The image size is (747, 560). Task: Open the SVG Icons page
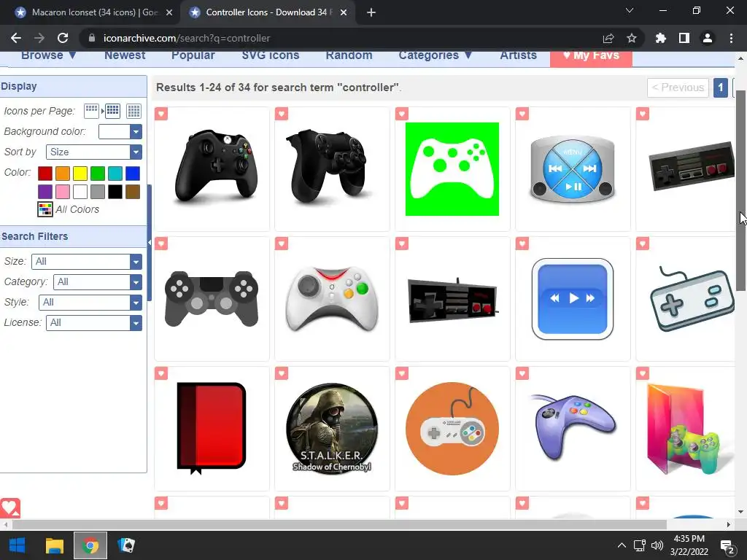click(x=271, y=55)
